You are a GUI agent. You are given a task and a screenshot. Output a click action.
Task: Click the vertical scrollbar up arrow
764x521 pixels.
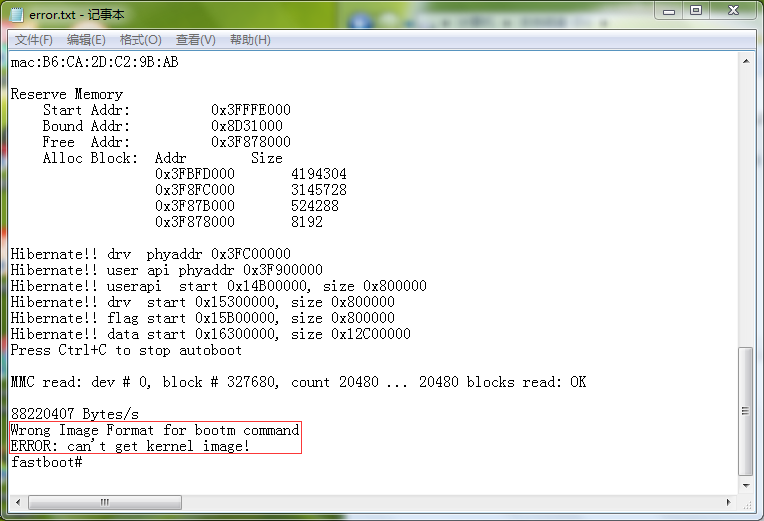[746, 61]
